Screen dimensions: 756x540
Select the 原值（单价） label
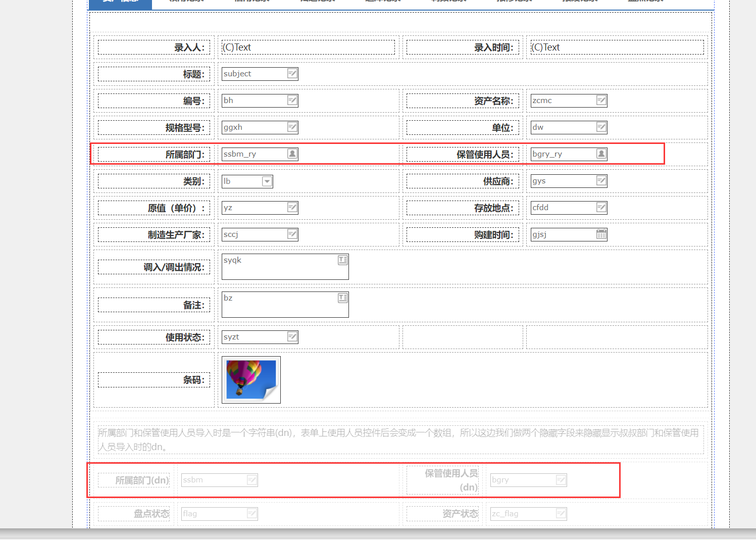[154, 208]
